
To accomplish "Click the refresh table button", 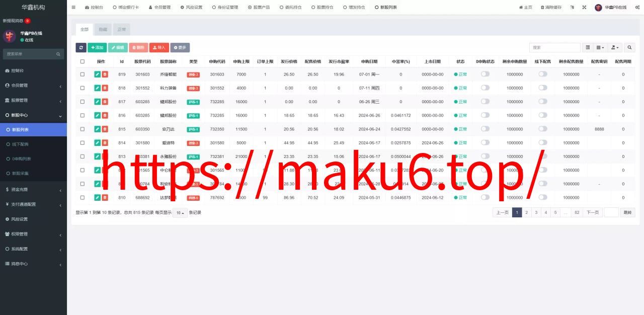I will (81, 47).
